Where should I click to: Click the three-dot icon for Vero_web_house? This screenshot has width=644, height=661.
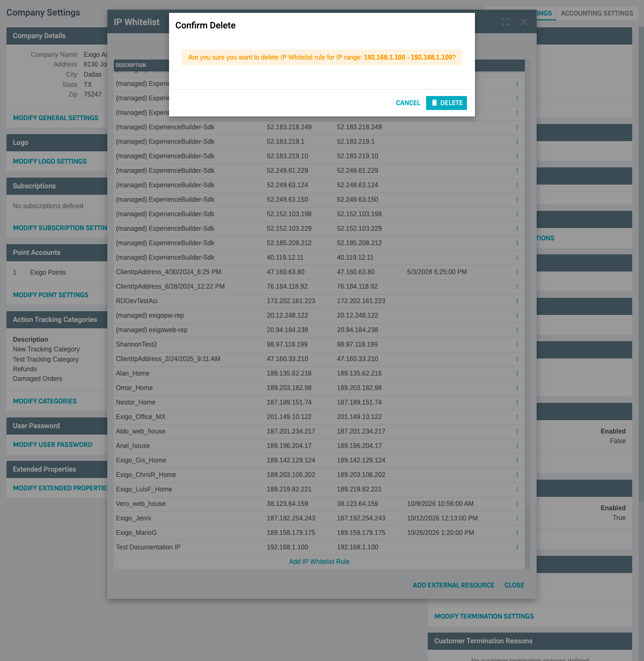click(x=517, y=504)
